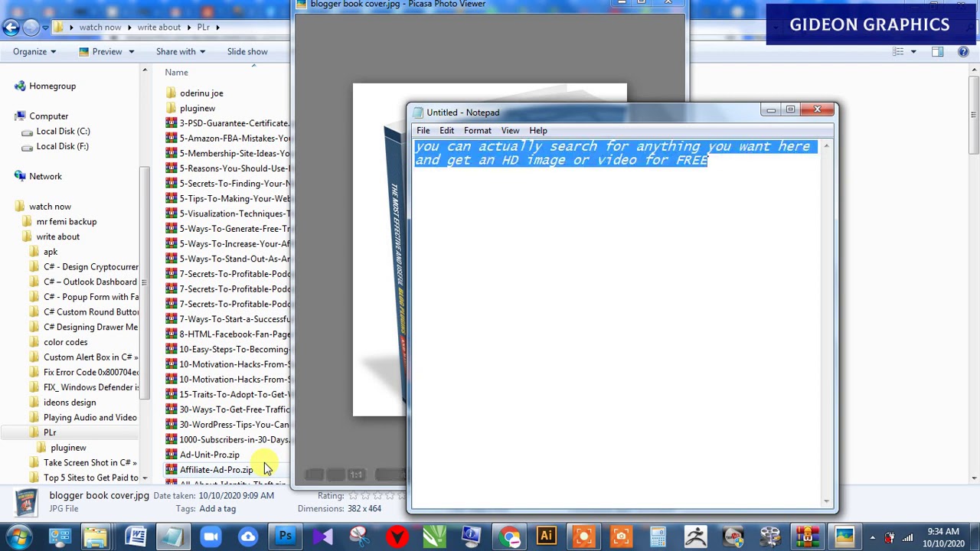This screenshot has height=551, width=980.
Task: Click the Preview button in Explorer toolbar
Action: 100,51
